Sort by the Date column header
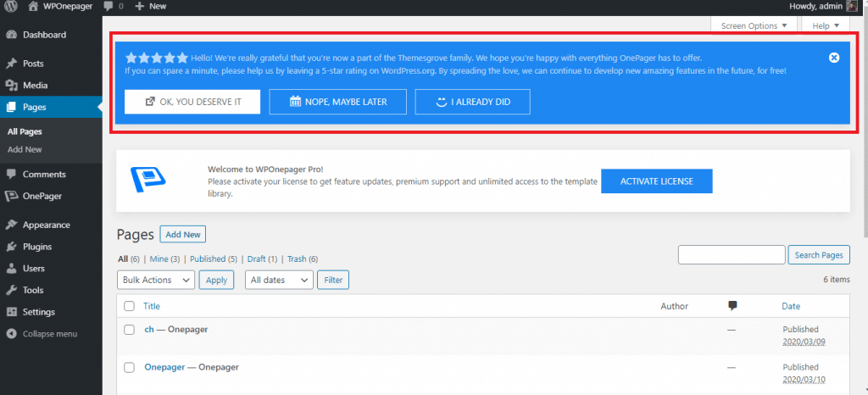The width and height of the screenshot is (868, 395). tap(791, 306)
